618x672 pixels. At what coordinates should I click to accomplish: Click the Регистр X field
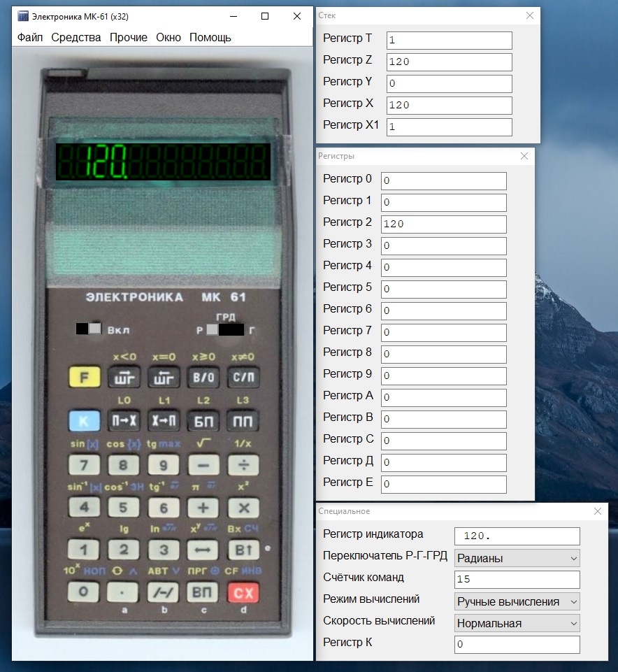click(449, 106)
